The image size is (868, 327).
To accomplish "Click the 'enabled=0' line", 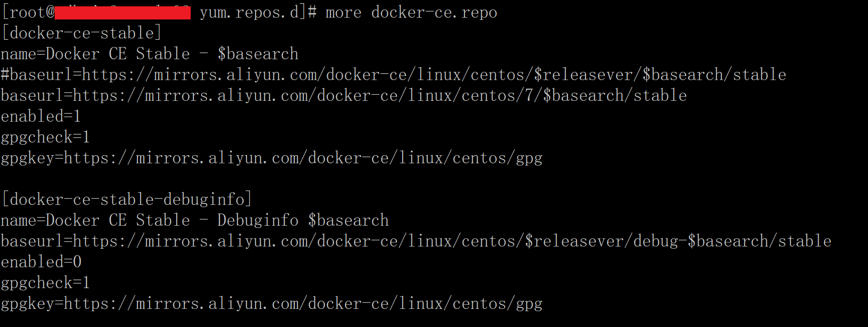I will 41,262.
